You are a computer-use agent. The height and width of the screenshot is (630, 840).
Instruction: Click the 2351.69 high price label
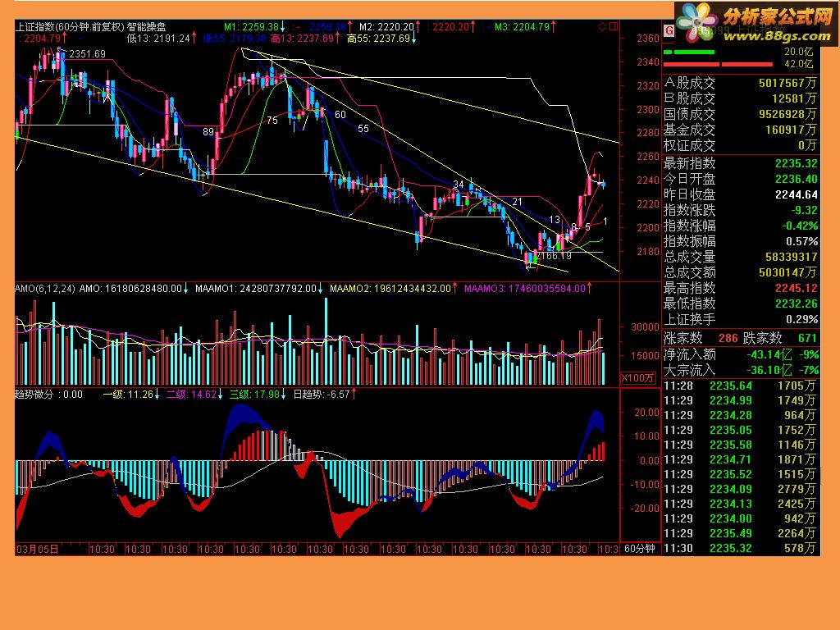click(87, 54)
